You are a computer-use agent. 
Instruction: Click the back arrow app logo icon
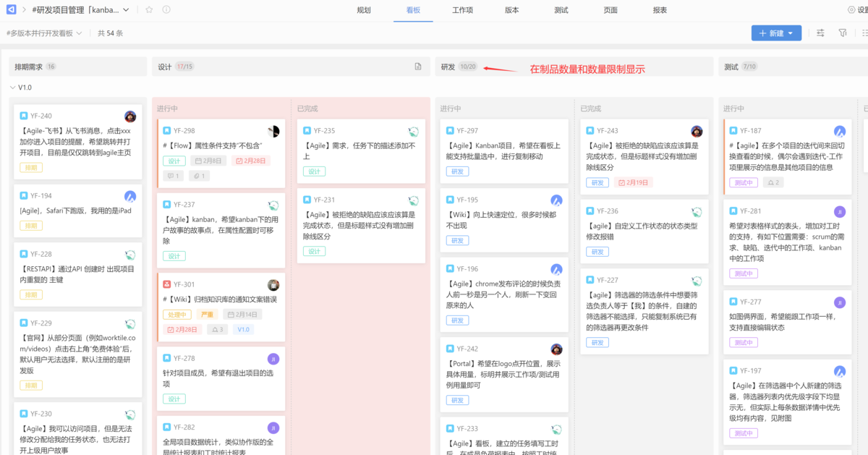point(11,10)
